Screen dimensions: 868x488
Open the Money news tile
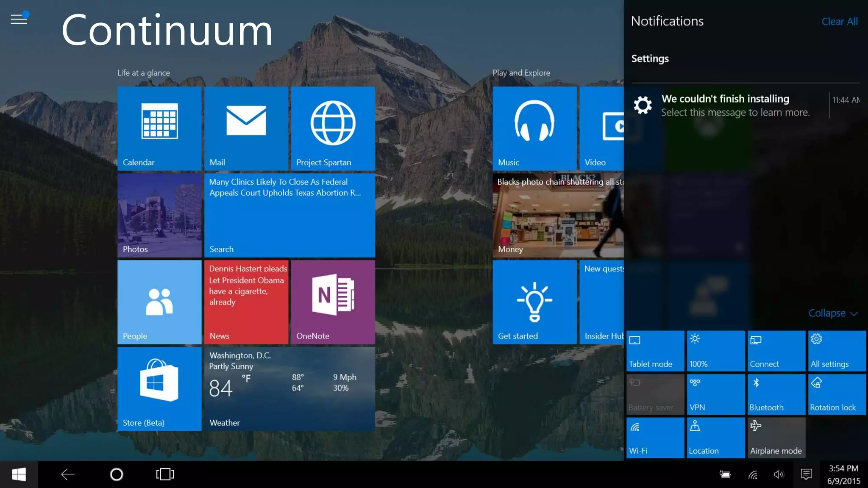pos(558,215)
